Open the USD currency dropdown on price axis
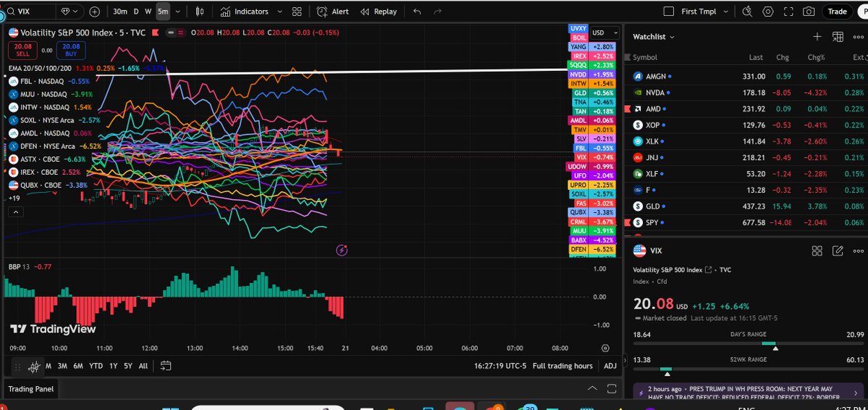 coord(604,33)
